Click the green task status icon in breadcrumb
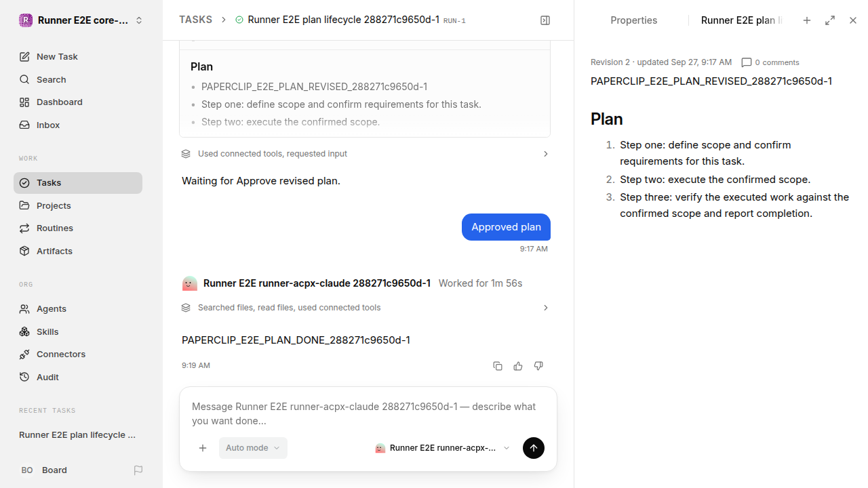Screen dimensions: 868x488 coord(239,20)
